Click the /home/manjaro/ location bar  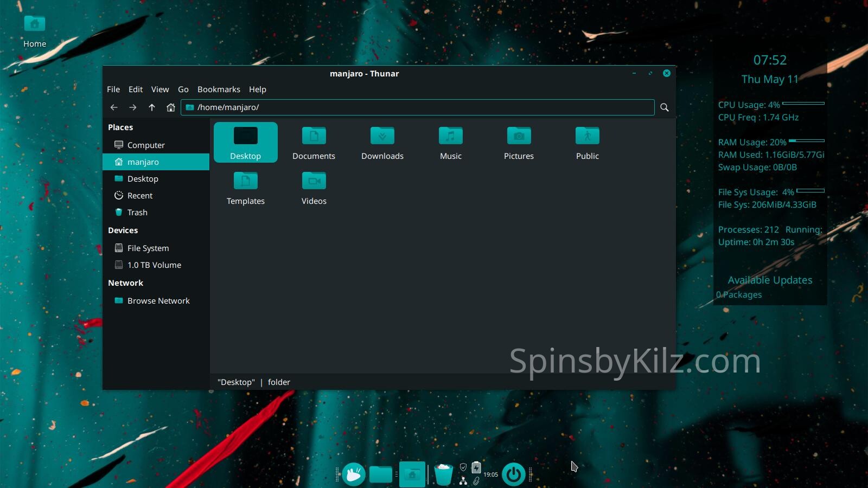(x=418, y=107)
